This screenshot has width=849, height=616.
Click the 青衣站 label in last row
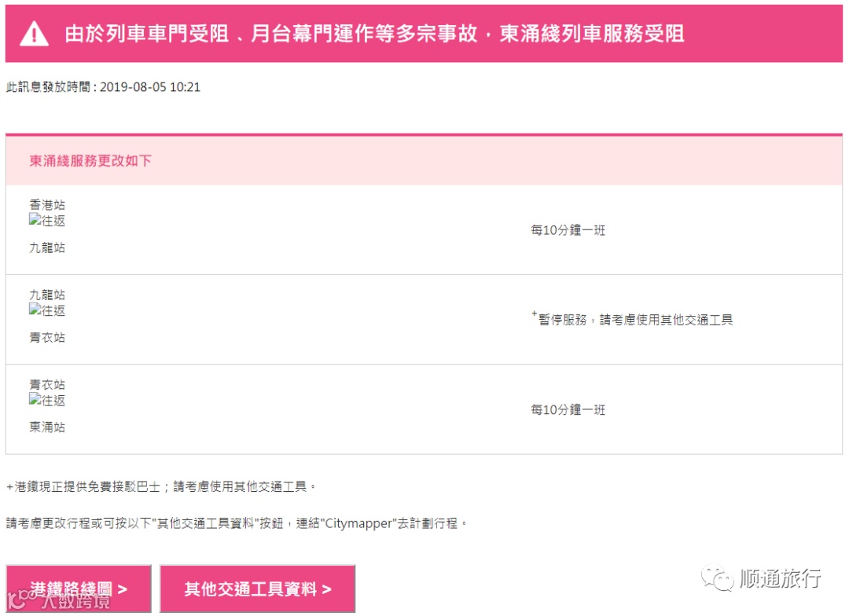[47, 384]
